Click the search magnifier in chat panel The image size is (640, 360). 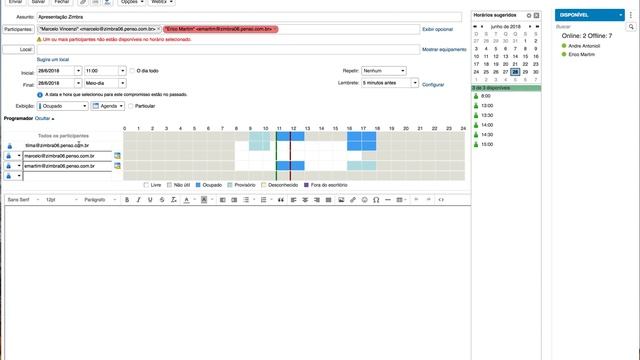[631, 27]
